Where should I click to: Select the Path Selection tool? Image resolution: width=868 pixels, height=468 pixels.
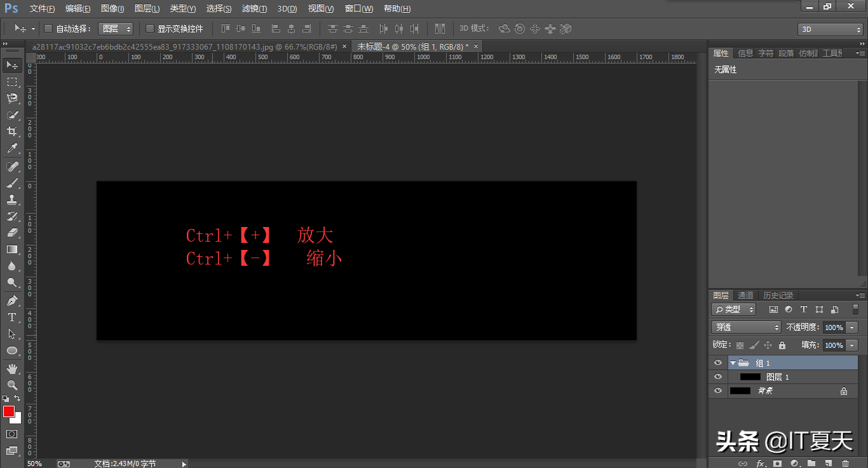[x=12, y=334]
